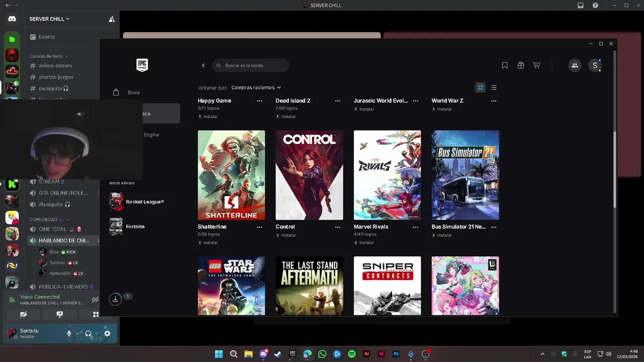Invite people to SERVER CHILL icon
Screen dimensions: 644x362
[x=112, y=19]
